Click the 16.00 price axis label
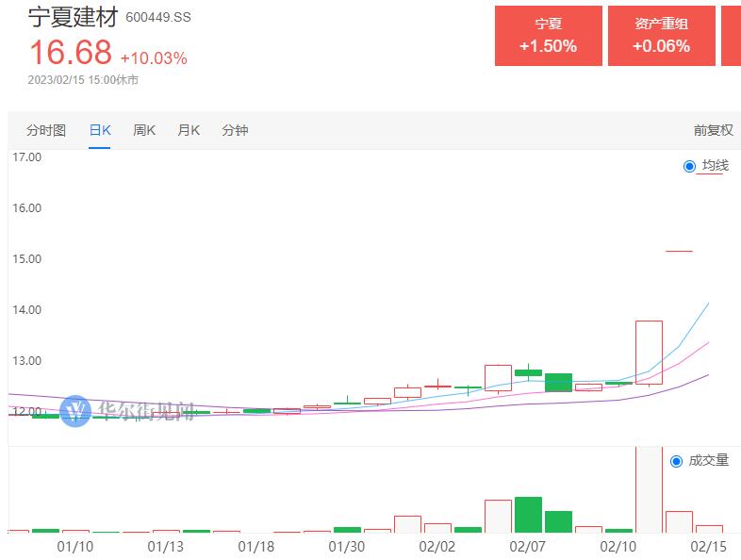 [26, 208]
